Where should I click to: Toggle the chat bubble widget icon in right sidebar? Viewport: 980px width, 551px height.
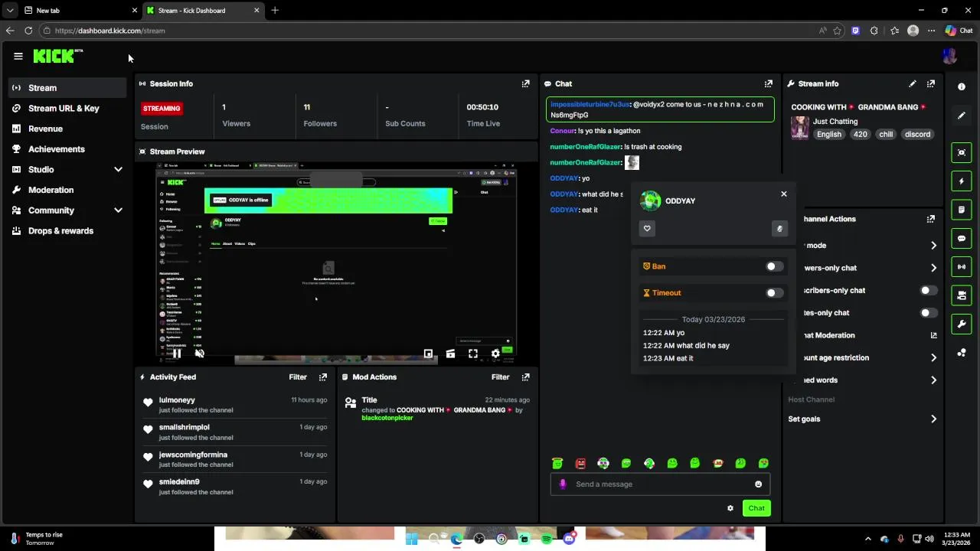(962, 238)
